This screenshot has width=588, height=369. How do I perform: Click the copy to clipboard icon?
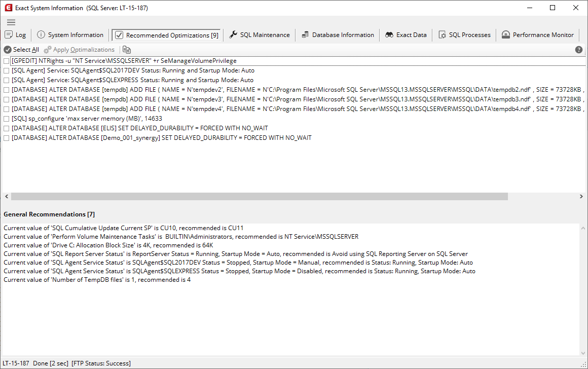point(126,49)
